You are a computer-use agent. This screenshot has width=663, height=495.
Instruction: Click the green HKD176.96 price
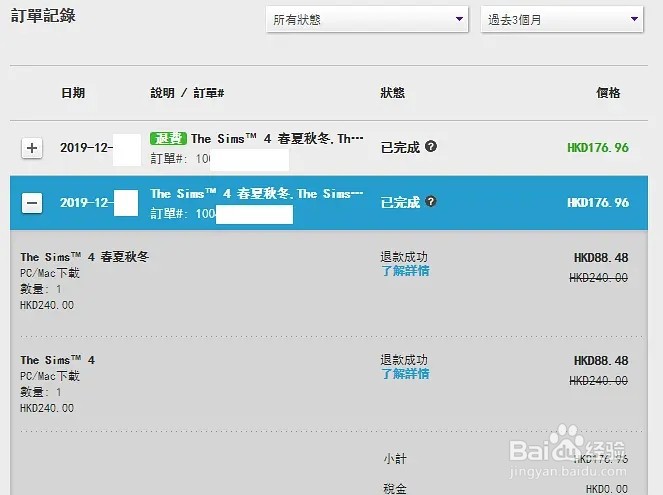(x=598, y=148)
